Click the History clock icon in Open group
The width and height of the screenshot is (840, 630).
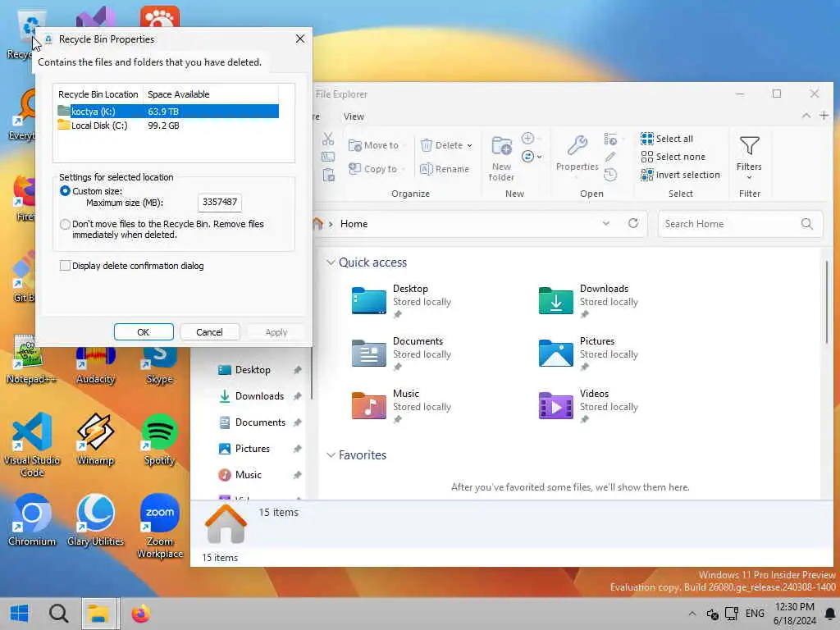tap(610, 175)
